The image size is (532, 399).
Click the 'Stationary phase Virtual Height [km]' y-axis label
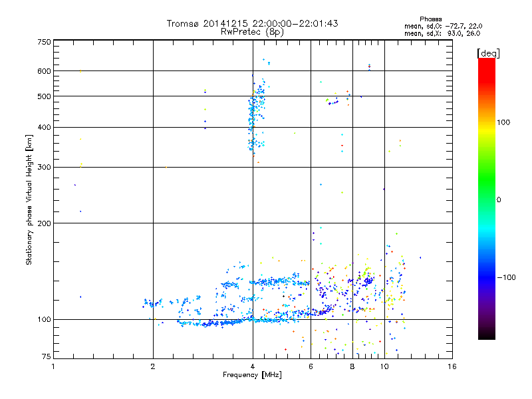[x=29, y=200]
